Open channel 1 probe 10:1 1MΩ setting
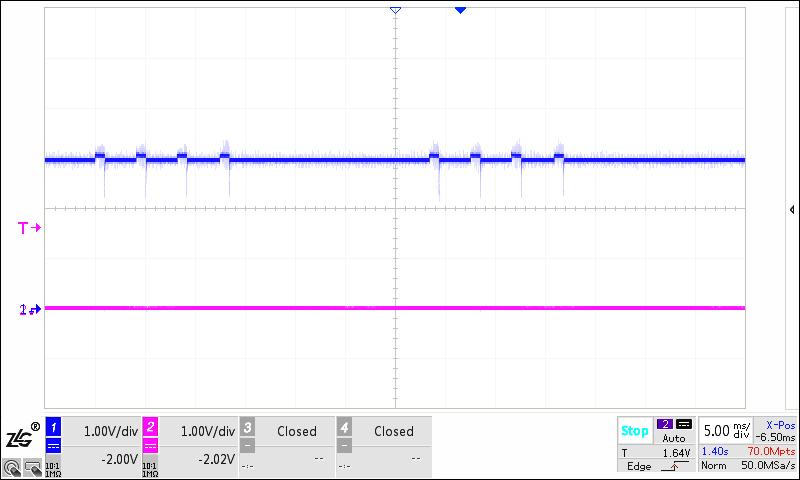Image resolution: width=800 pixels, height=480 pixels. [53, 470]
